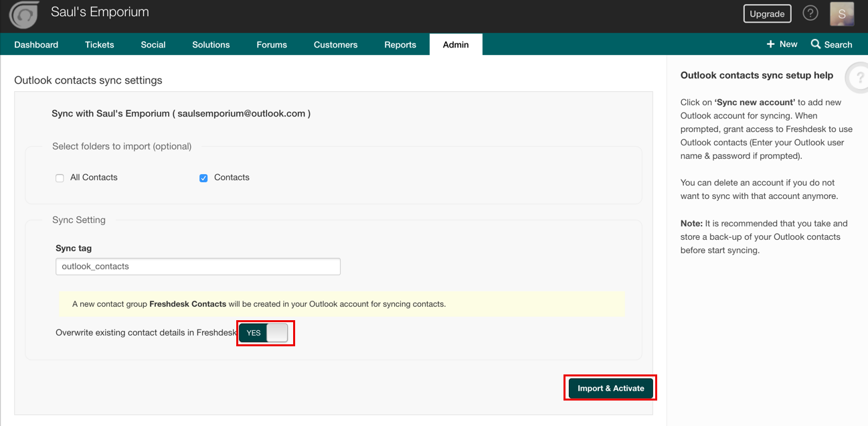The height and width of the screenshot is (426, 868).
Task: Click the 'Note:' backup recommendation text
Action: click(764, 237)
